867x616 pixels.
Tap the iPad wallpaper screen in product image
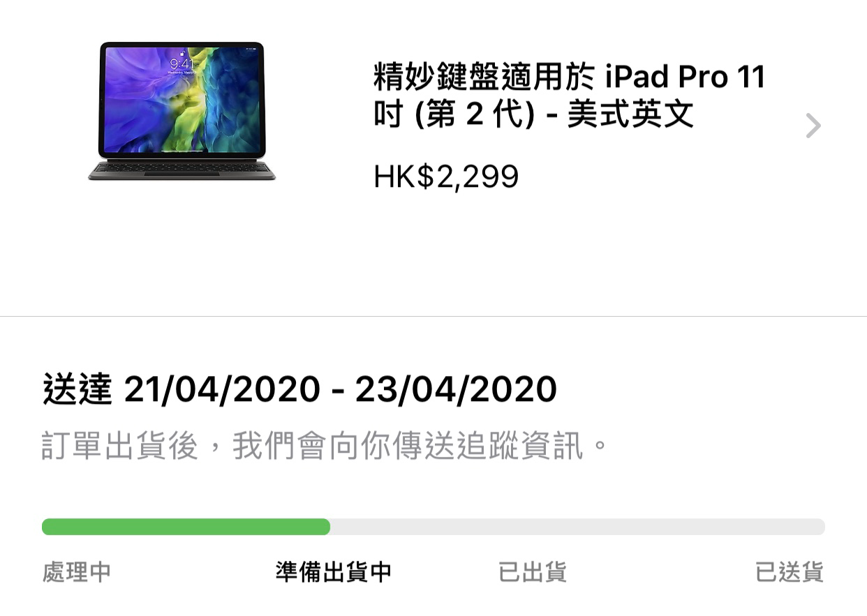182,100
